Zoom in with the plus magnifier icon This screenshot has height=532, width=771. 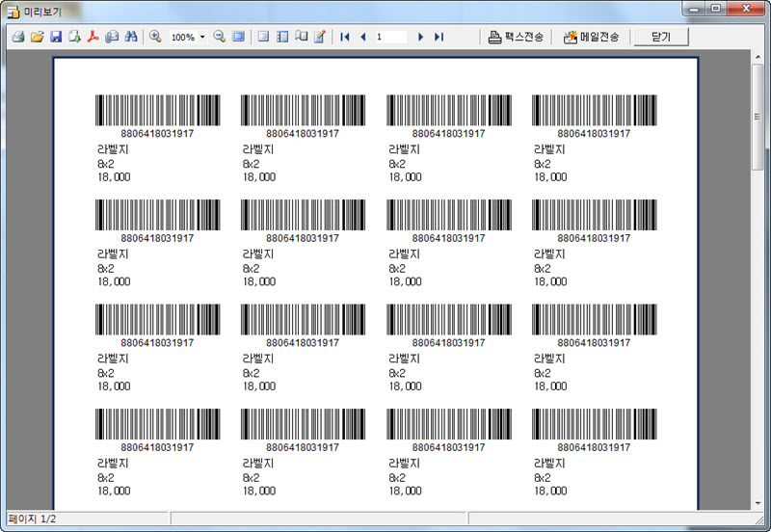pos(155,37)
